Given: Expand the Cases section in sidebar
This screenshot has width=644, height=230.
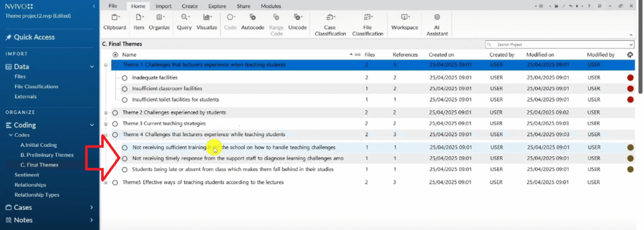Looking at the screenshot, I should (x=92, y=207).
